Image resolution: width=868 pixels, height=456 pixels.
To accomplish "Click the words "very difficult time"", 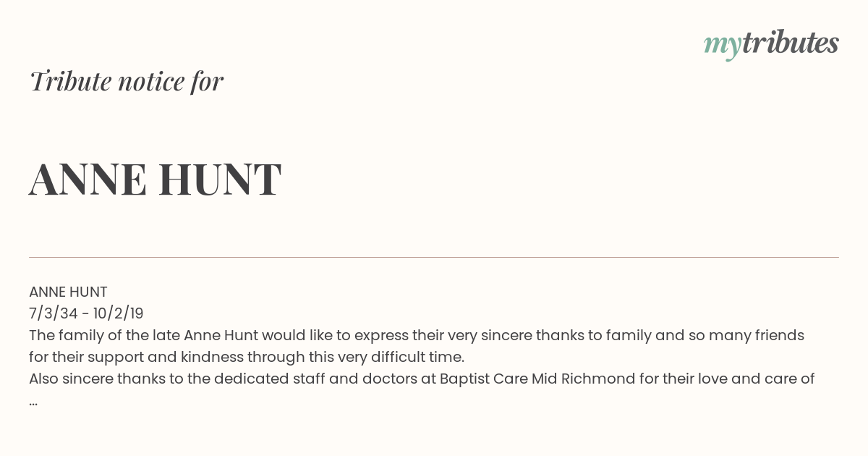I will coord(400,357).
